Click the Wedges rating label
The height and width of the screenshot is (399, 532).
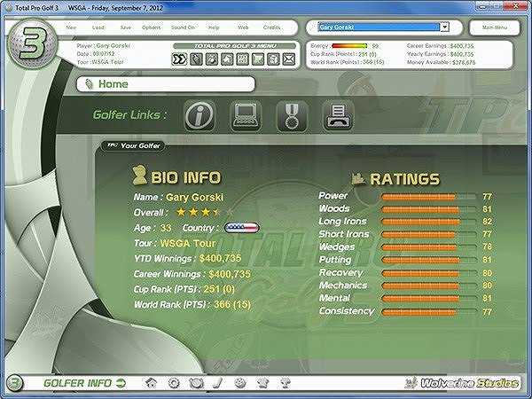tap(337, 247)
